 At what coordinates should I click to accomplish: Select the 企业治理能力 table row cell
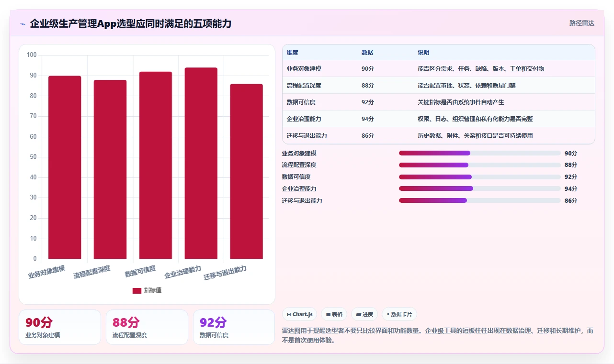304,119
